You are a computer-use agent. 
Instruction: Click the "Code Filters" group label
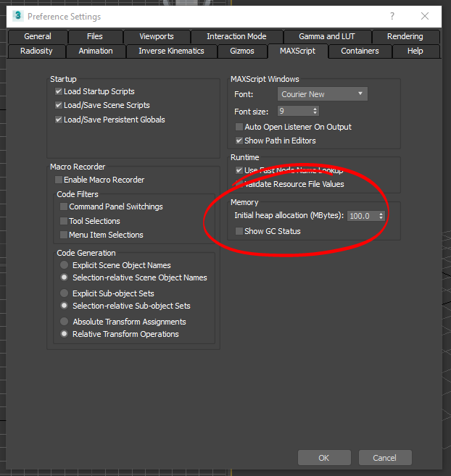click(x=78, y=194)
